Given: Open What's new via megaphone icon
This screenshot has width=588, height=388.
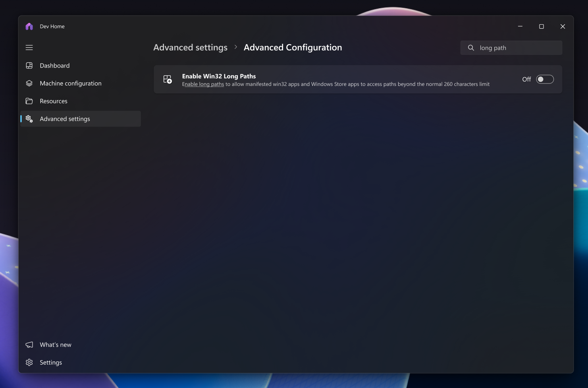Looking at the screenshot, I should click(x=29, y=345).
